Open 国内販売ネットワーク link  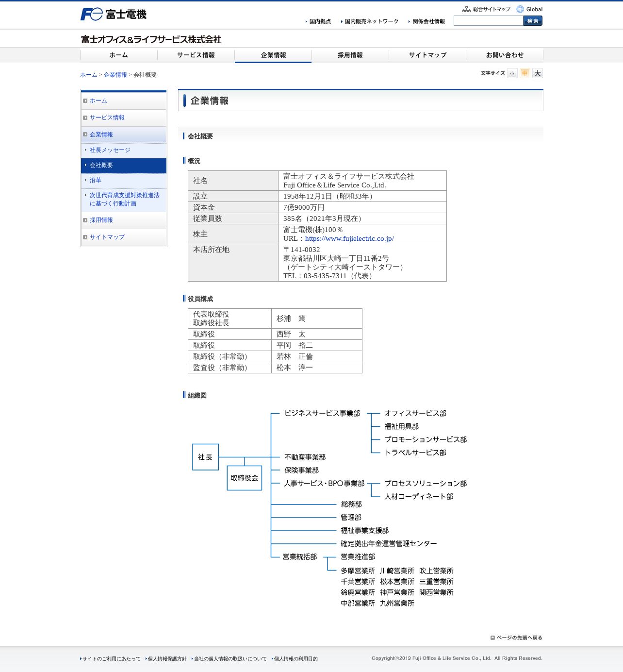tap(370, 21)
